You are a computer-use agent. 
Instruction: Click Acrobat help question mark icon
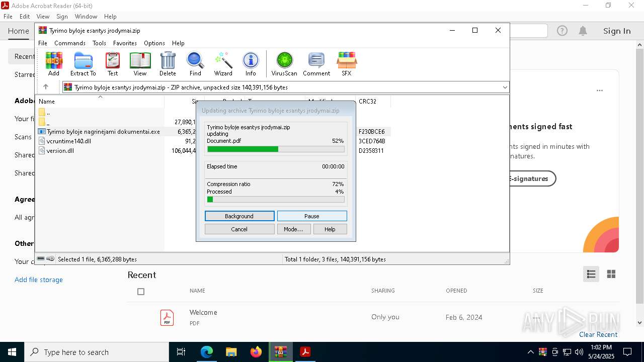click(x=562, y=31)
